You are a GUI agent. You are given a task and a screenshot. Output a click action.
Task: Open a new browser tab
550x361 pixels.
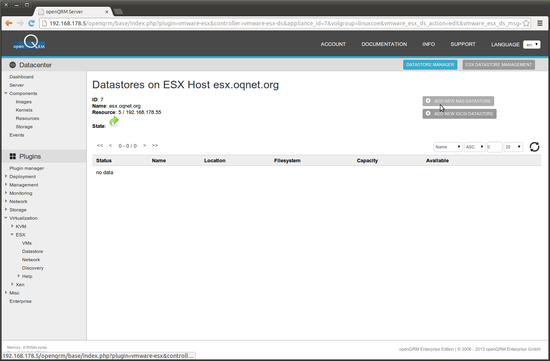point(118,12)
